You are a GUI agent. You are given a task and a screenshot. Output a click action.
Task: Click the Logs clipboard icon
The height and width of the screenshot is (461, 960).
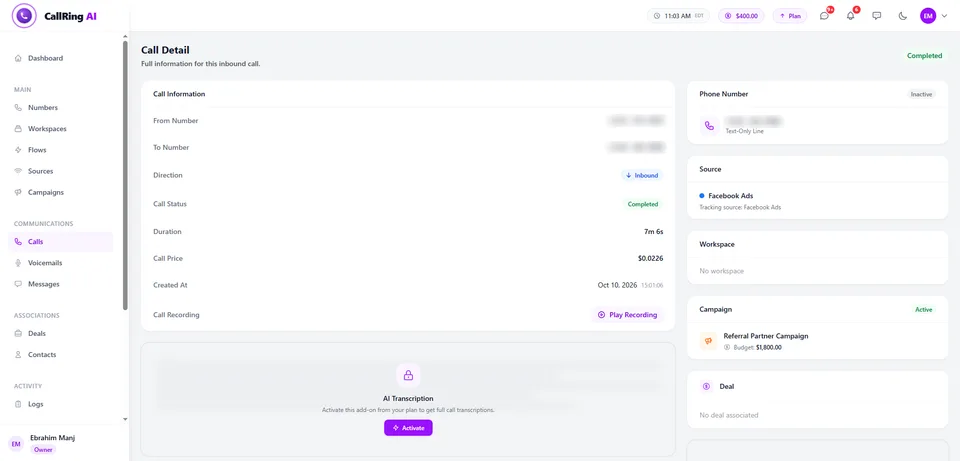[18, 404]
